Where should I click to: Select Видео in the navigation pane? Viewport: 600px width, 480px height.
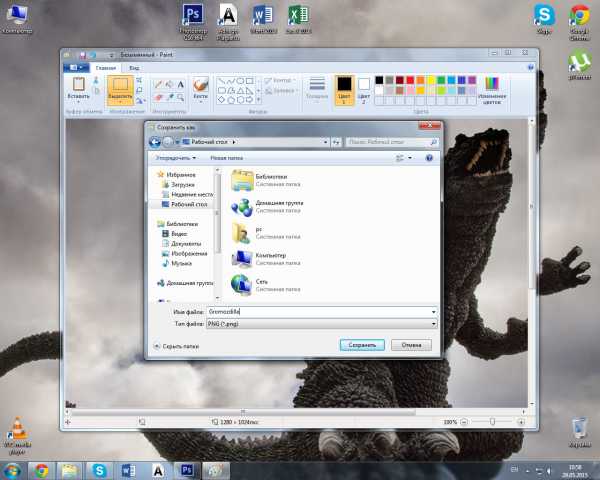point(175,233)
